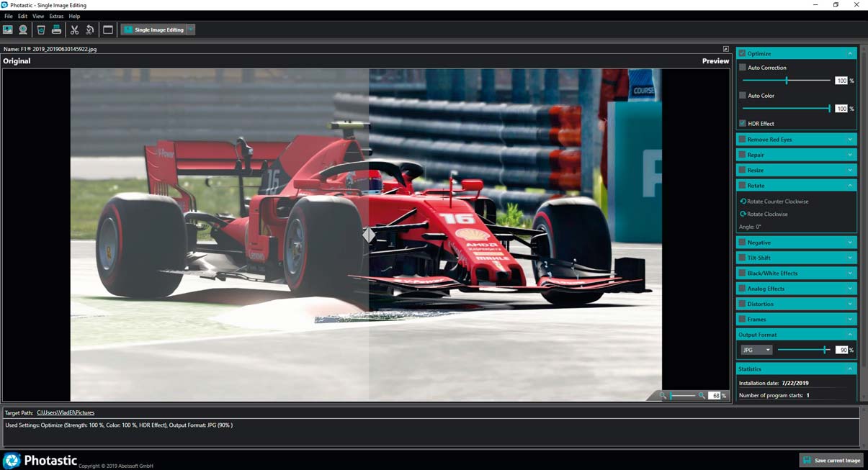Expand the Tilt-Shift panel chevron

coord(850,258)
